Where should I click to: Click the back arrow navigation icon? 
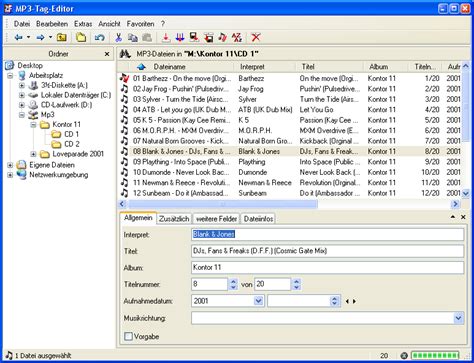coord(19,37)
